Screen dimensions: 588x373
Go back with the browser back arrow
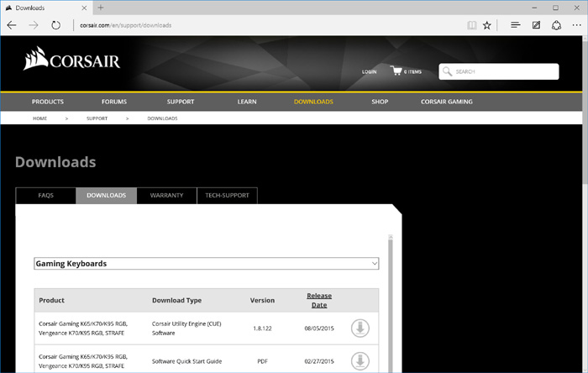(x=12, y=25)
